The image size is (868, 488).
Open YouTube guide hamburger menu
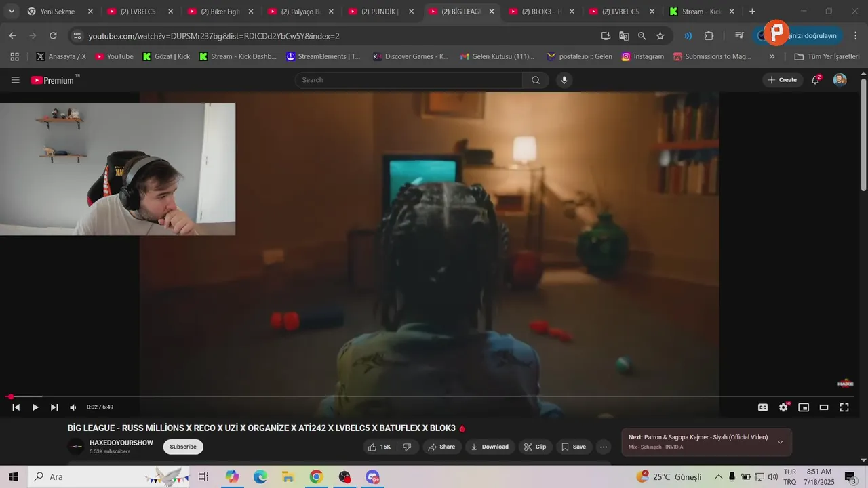(x=15, y=80)
